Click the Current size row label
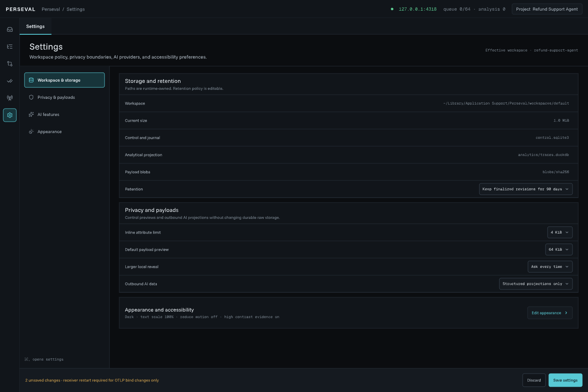 point(136,120)
